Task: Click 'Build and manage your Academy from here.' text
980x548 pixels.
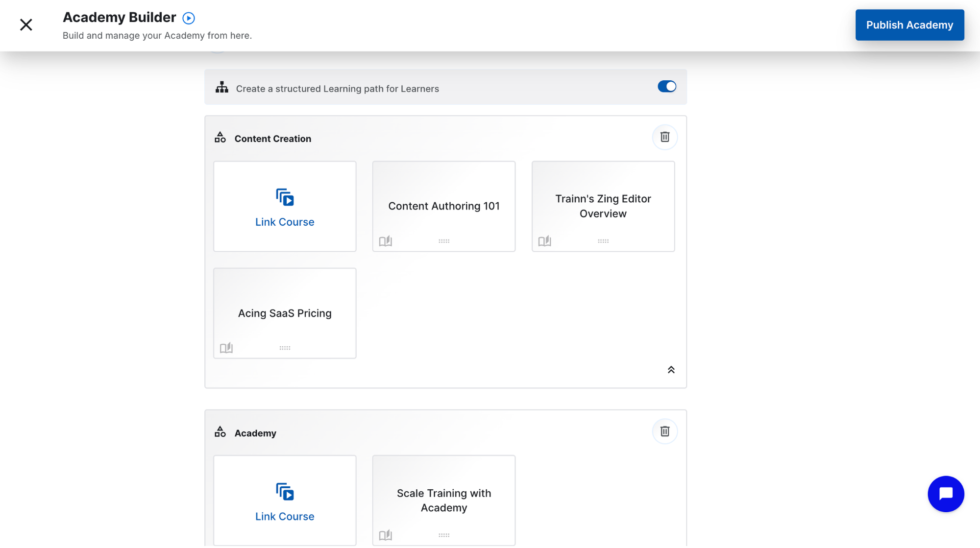Action: point(157,36)
